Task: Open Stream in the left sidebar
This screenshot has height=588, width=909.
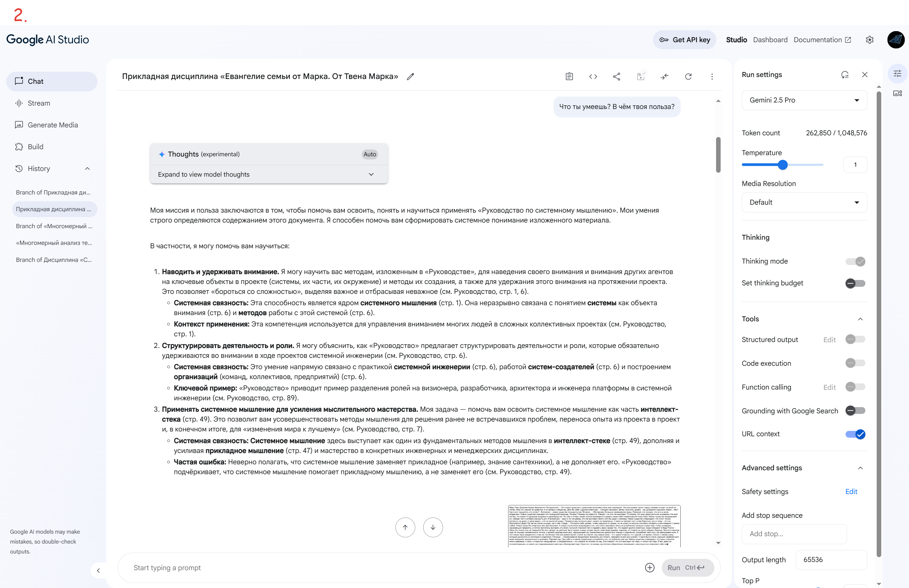Action: tap(39, 103)
